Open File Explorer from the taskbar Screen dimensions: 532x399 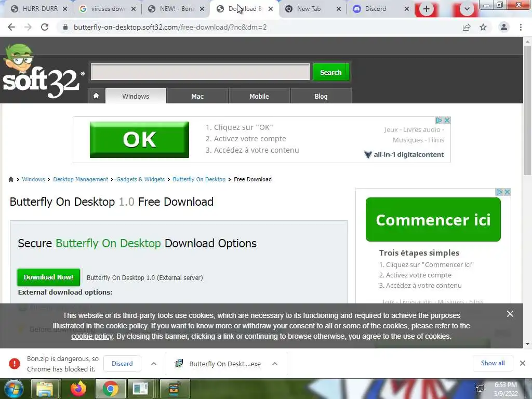pos(45,389)
